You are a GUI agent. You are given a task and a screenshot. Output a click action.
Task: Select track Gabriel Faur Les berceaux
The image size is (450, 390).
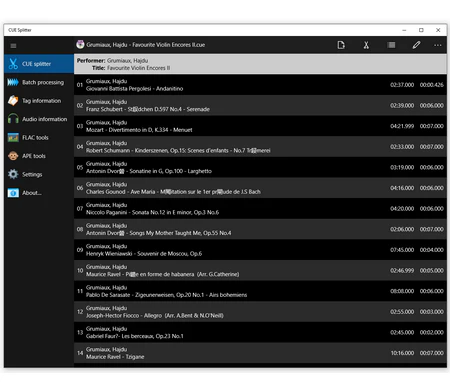tap(260, 333)
